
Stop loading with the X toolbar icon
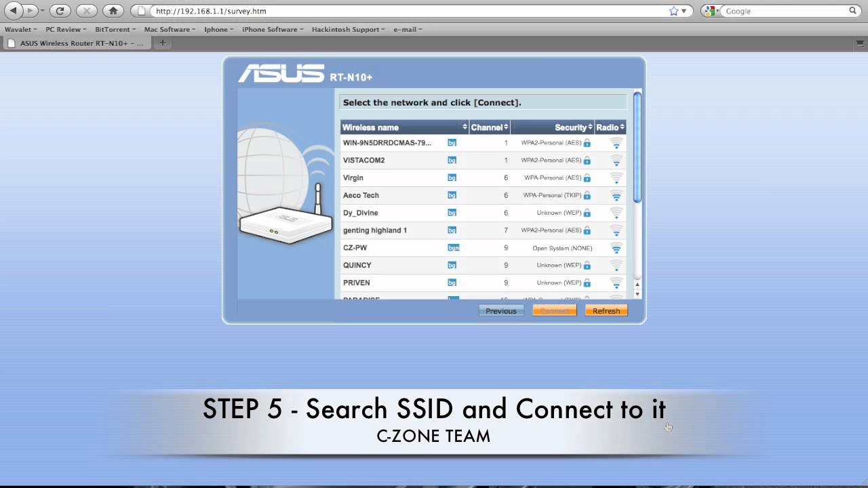point(86,11)
